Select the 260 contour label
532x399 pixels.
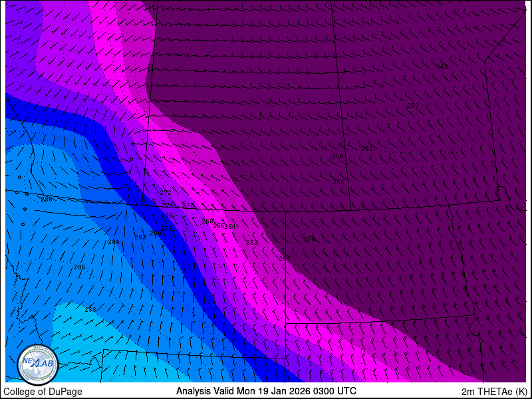coord(285,259)
